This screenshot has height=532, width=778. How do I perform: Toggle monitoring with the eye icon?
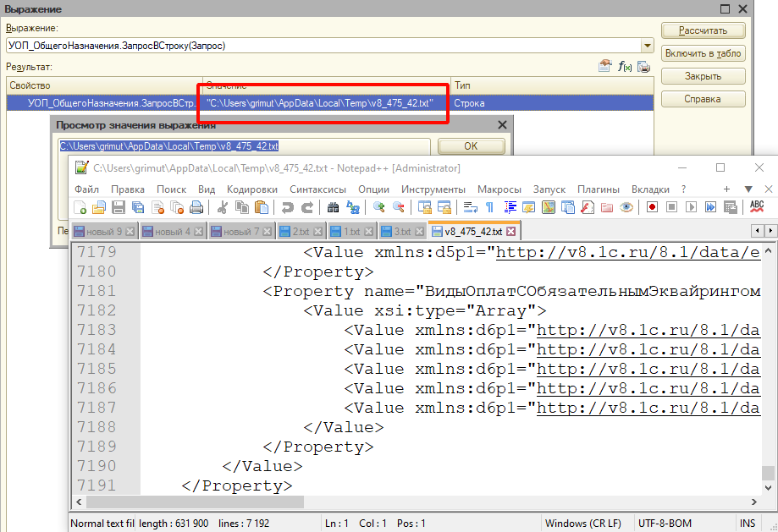pyautogui.click(x=626, y=206)
